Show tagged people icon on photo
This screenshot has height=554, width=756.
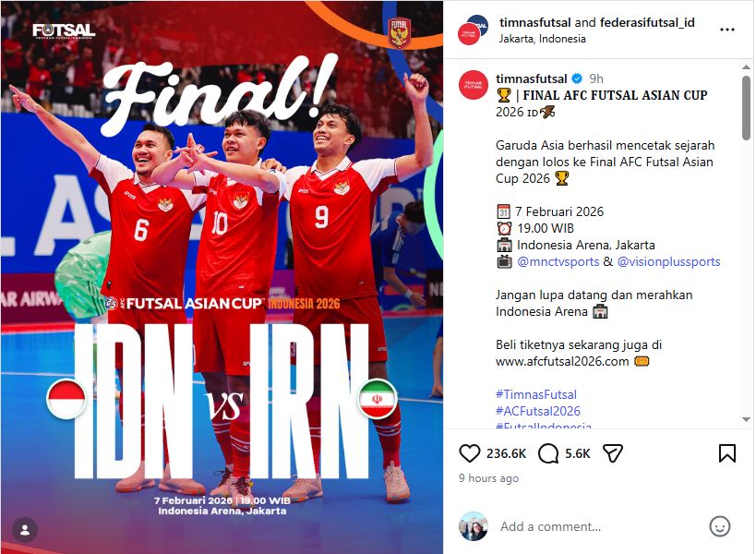[25, 530]
